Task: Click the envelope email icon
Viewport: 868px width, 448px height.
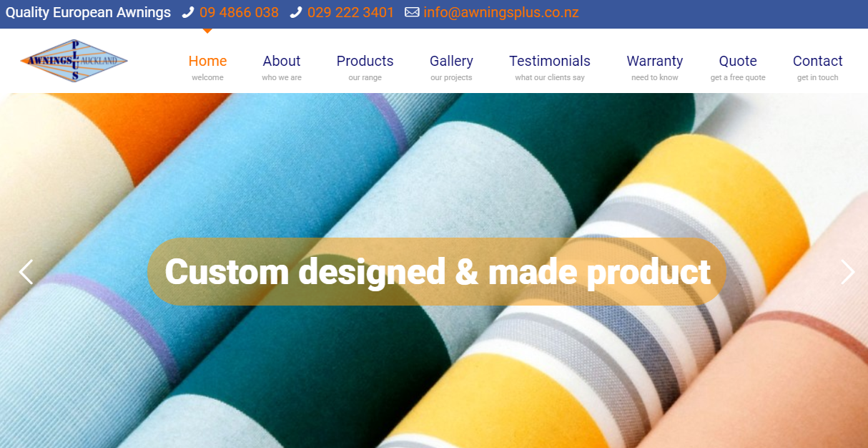Action: click(412, 12)
